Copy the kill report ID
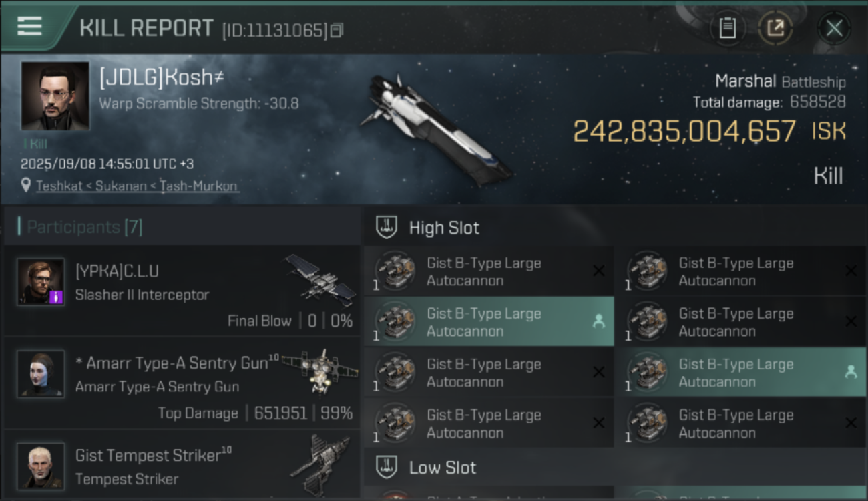The height and width of the screenshot is (501, 868). coord(337,30)
